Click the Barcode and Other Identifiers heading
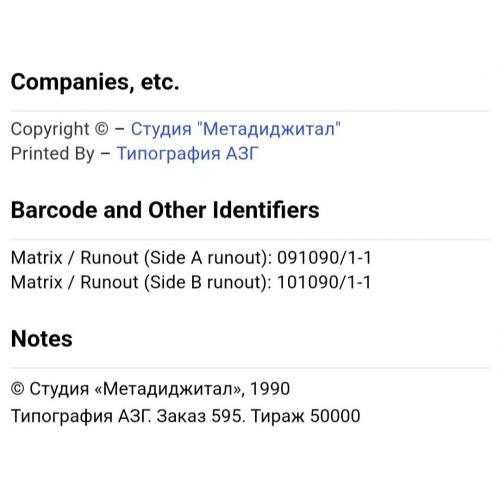Viewport: 500px width, 500px height. (x=165, y=210)
